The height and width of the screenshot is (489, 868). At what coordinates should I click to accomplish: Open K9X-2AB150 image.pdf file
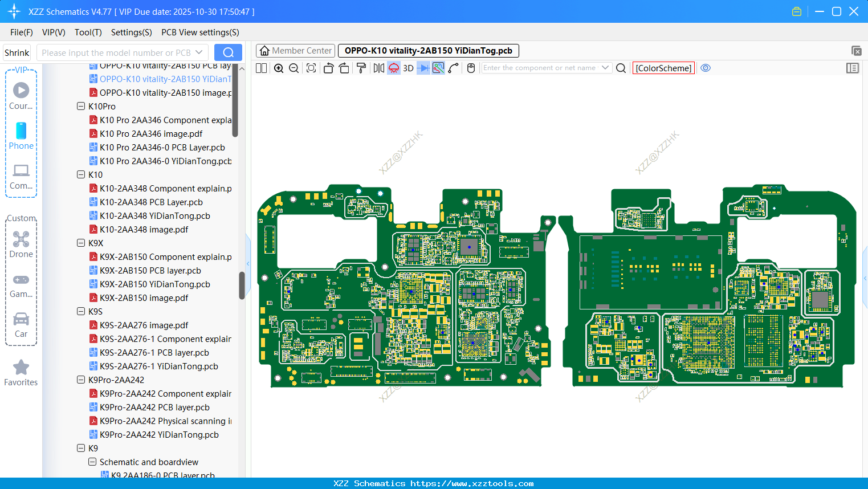pyautogui.click(x=144, y=298)
